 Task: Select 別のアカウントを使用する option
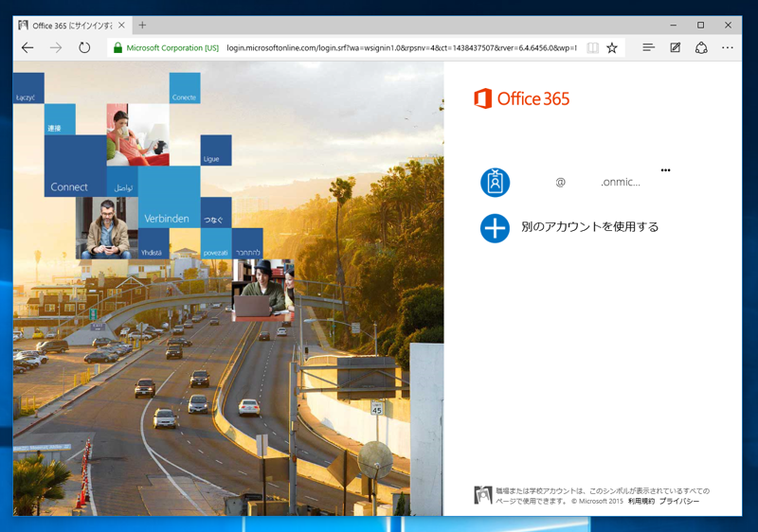pos(589,227)
